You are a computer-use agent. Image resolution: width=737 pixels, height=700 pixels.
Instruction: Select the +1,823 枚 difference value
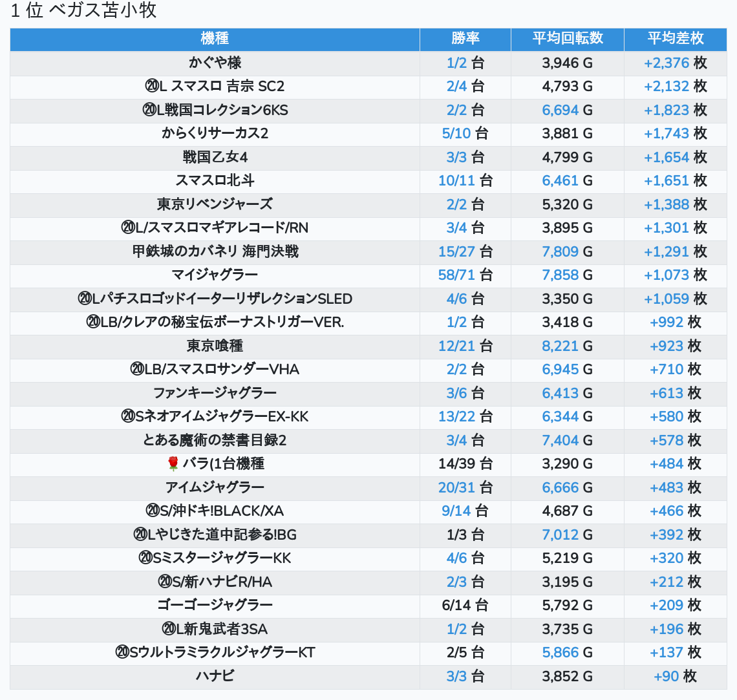pos(676,110)
